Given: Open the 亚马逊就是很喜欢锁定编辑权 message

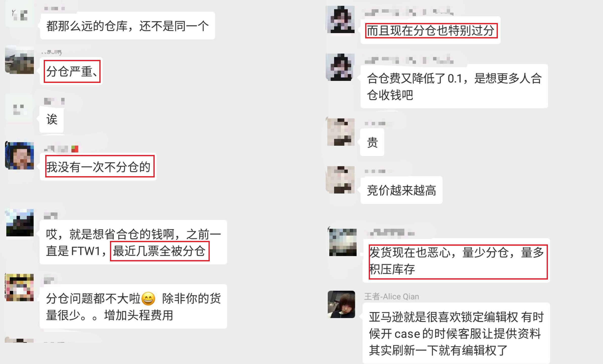Looking at the screenshot, I should (456, 333).
